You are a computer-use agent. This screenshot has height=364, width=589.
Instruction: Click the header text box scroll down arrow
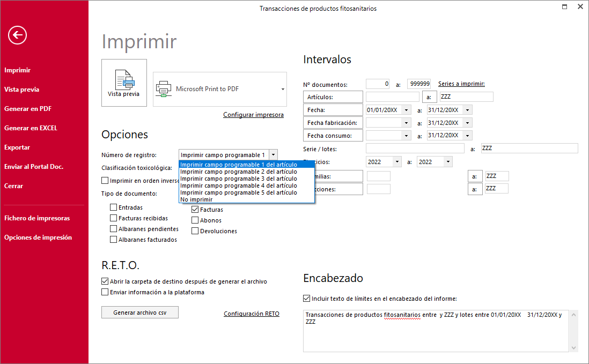(x=573, y=348)
